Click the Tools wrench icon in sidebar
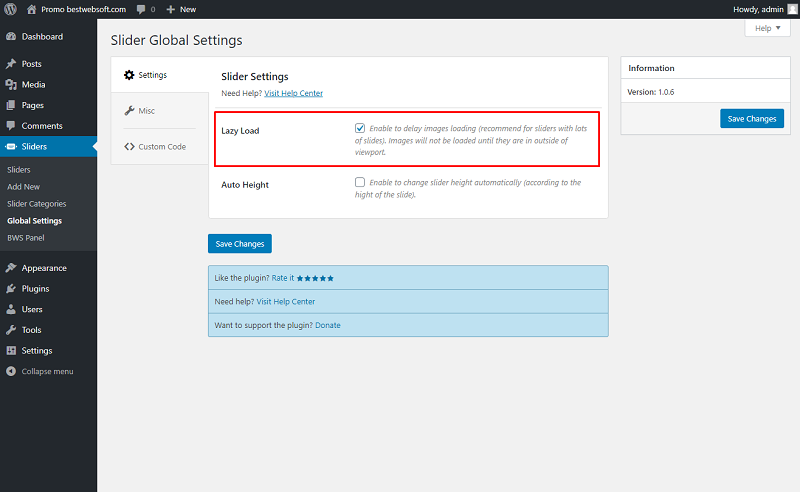Viewport: 800px width, 492px height. (x=11, y=330)
